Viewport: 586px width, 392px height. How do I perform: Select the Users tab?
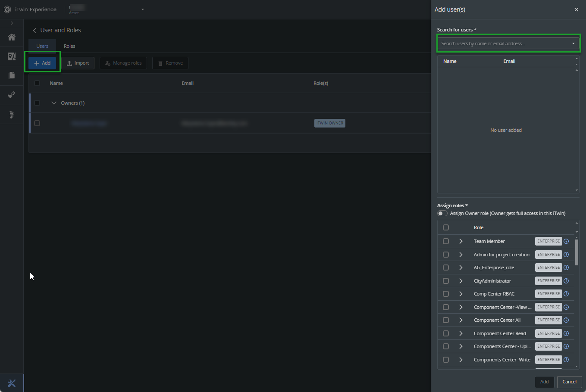42,46
